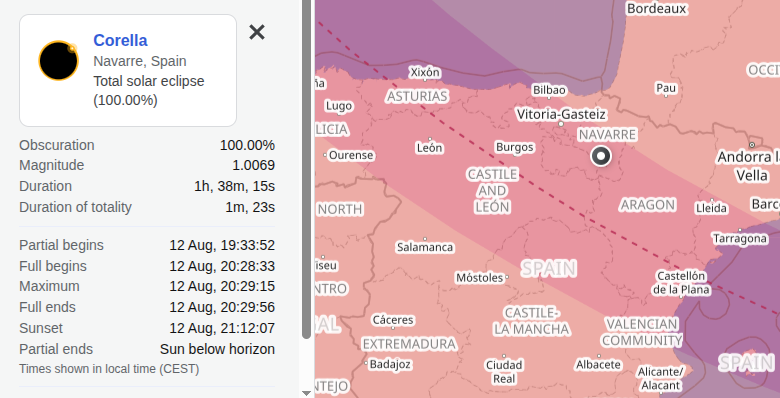
Task: Click the scrollbar down arrow
Action: 306,393
